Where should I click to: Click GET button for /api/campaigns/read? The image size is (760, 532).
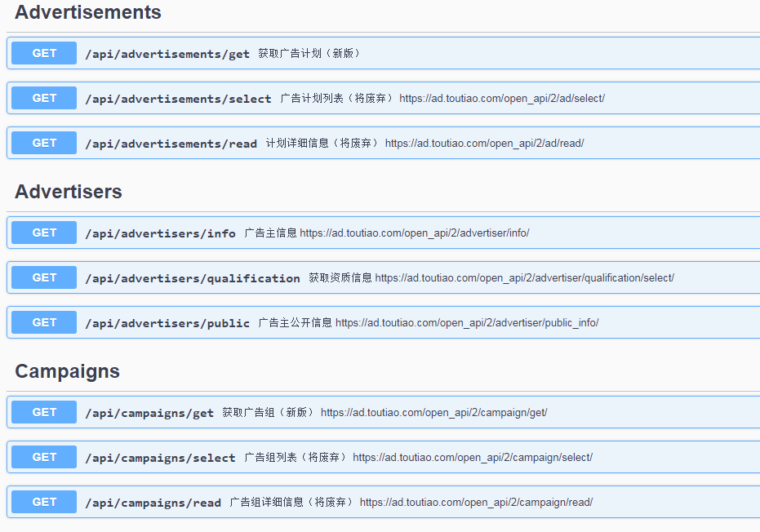(x=44, y=502)
